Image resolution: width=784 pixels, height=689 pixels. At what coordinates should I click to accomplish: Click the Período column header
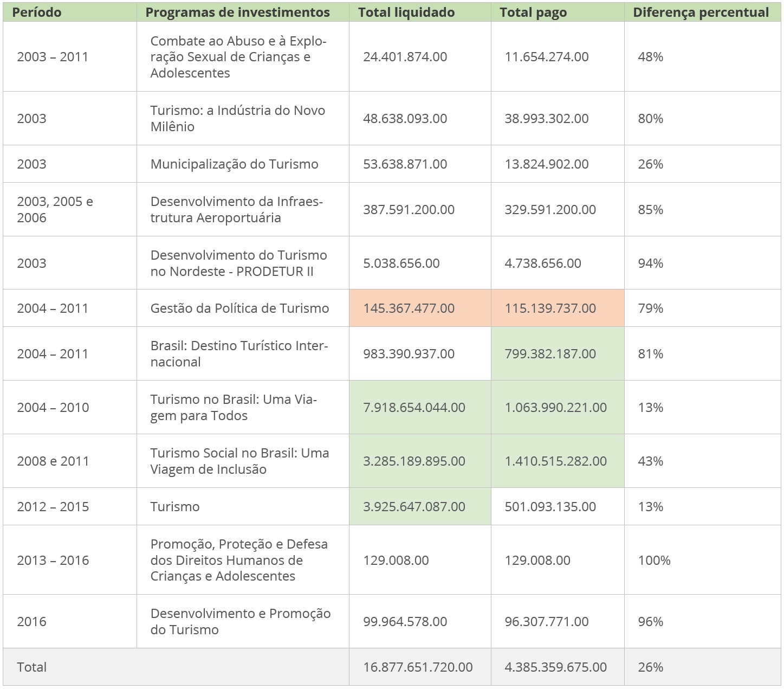click(37, 12)
